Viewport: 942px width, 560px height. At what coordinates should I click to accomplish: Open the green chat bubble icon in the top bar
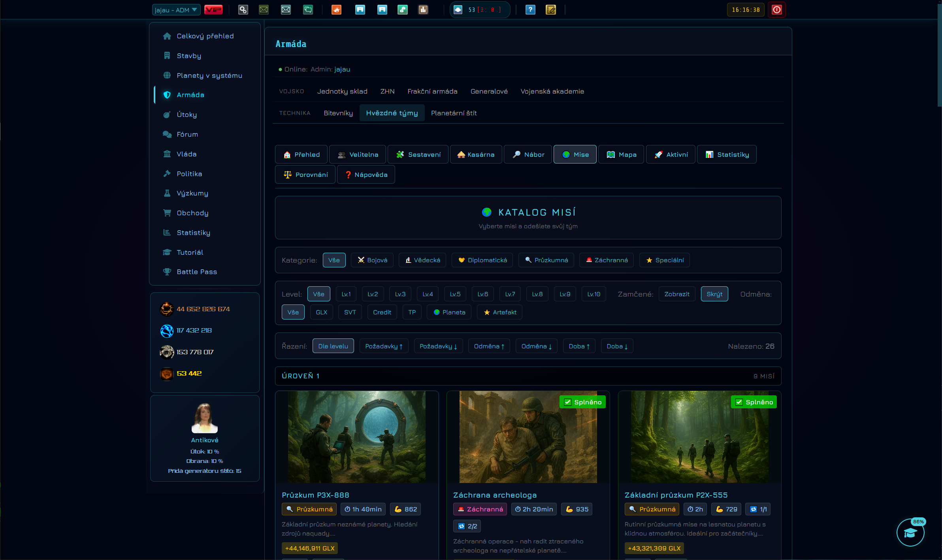point(308,10)
